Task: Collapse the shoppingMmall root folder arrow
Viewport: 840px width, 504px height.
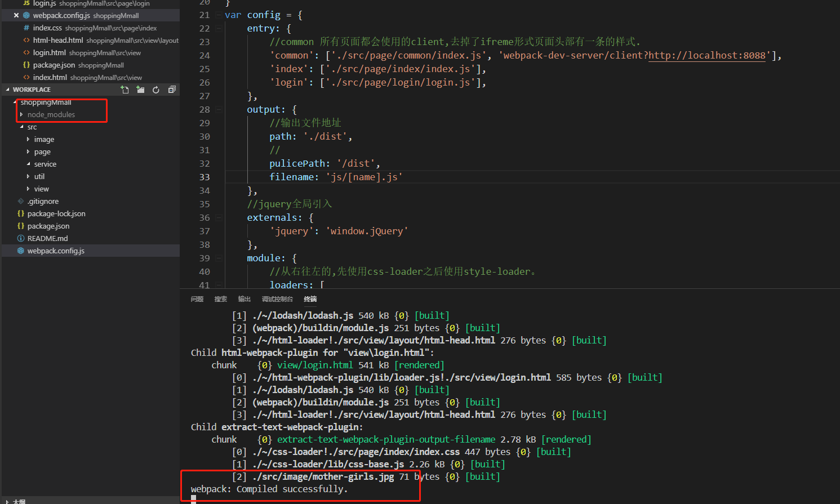Action: pos(15,102)
